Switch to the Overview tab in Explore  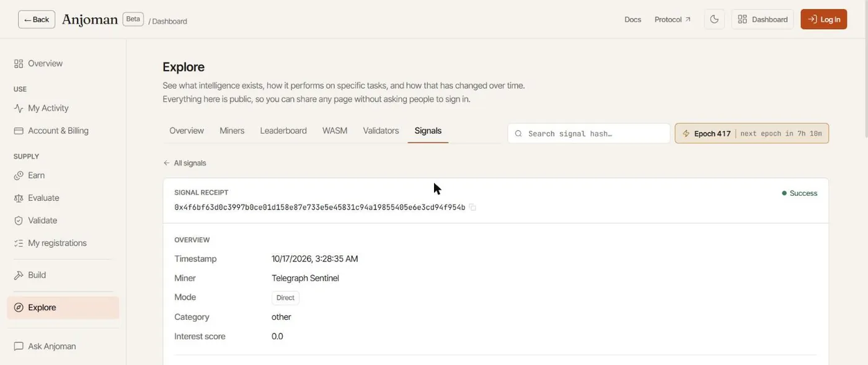pyautogui.click(x=187, y=131)
